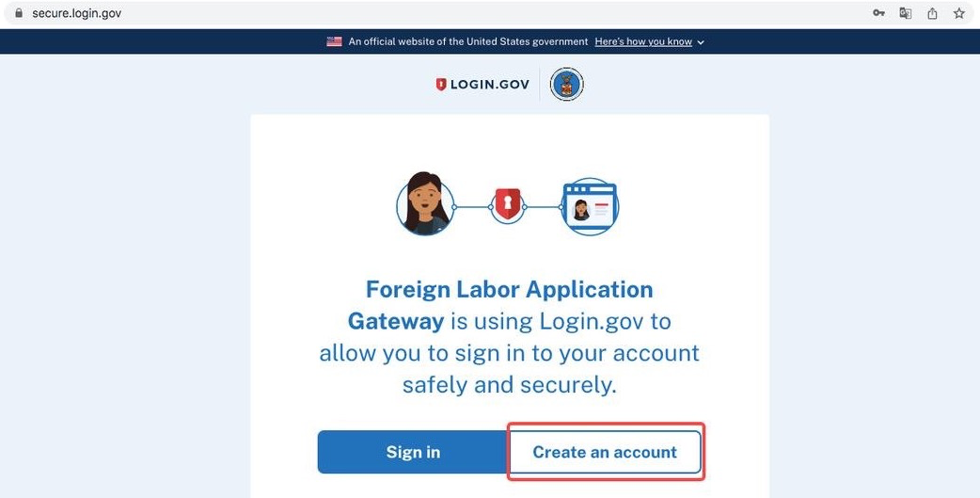Click the secure.login.gov address bar
This screenshot has width=980, height=498.
click(x=437, y=13)
